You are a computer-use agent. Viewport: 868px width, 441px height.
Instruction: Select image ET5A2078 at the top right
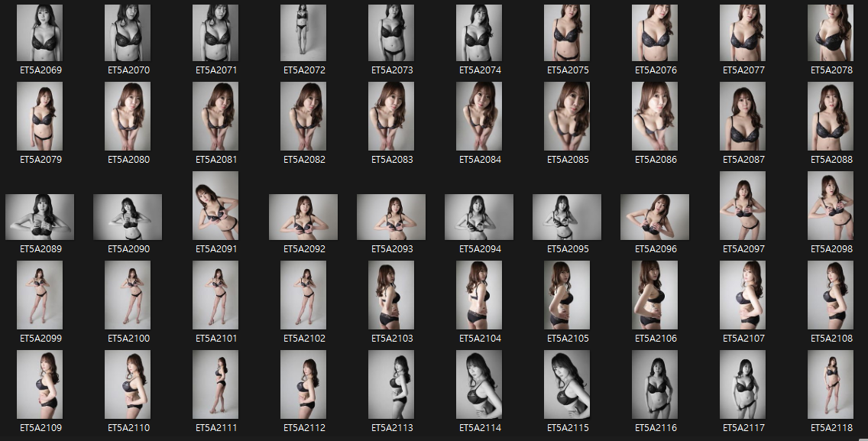(829, 32)
